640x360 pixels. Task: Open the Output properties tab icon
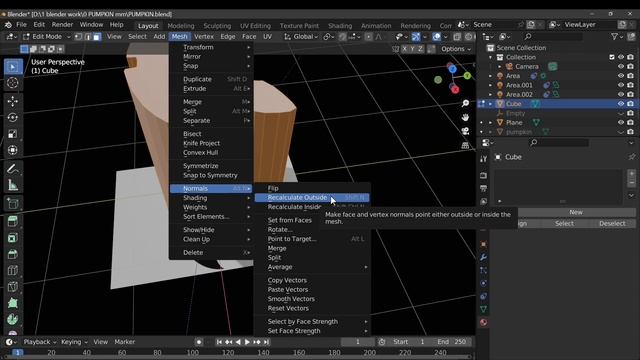[x=484, y=188]
